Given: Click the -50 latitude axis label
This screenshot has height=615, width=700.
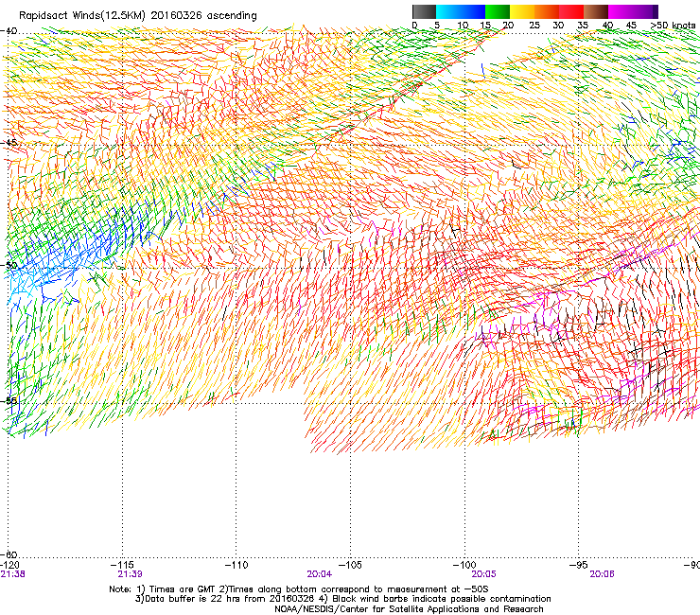Looking at the screenshot, I should point(9,265).
